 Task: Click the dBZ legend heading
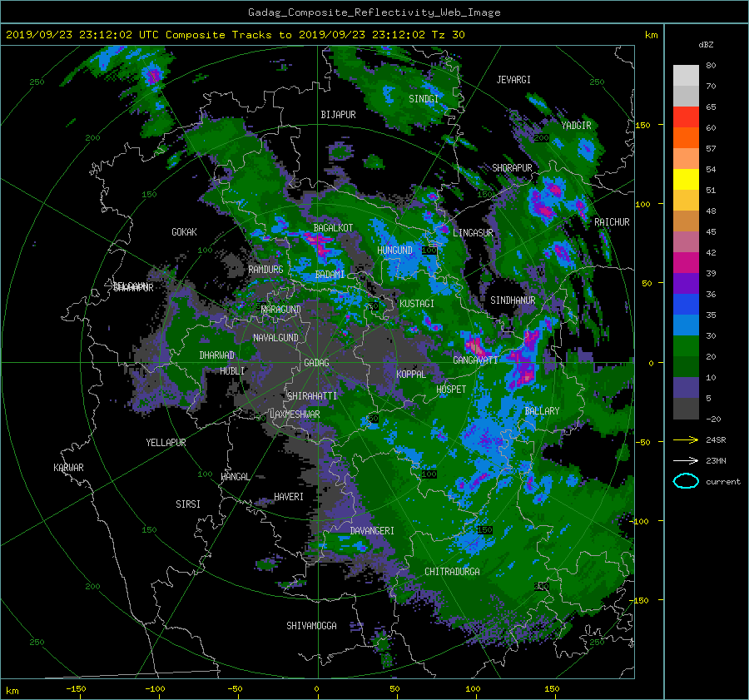tap(706, 44)
